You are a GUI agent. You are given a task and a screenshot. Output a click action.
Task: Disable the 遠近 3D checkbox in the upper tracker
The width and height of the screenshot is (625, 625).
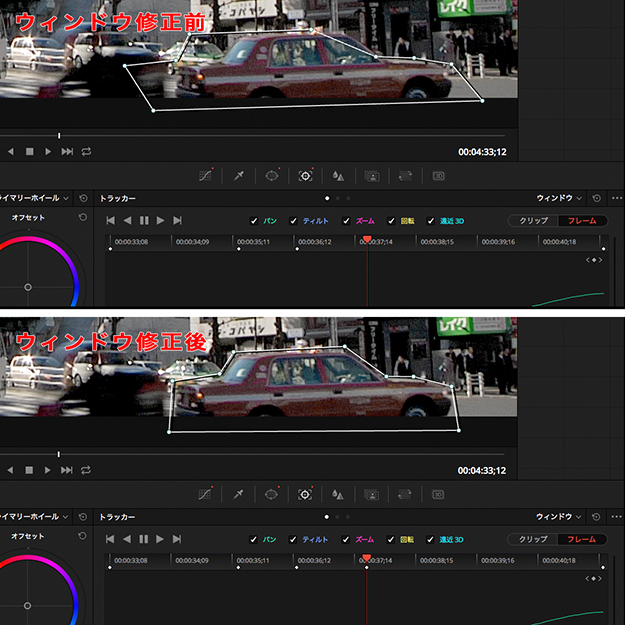tap(431, 220)
